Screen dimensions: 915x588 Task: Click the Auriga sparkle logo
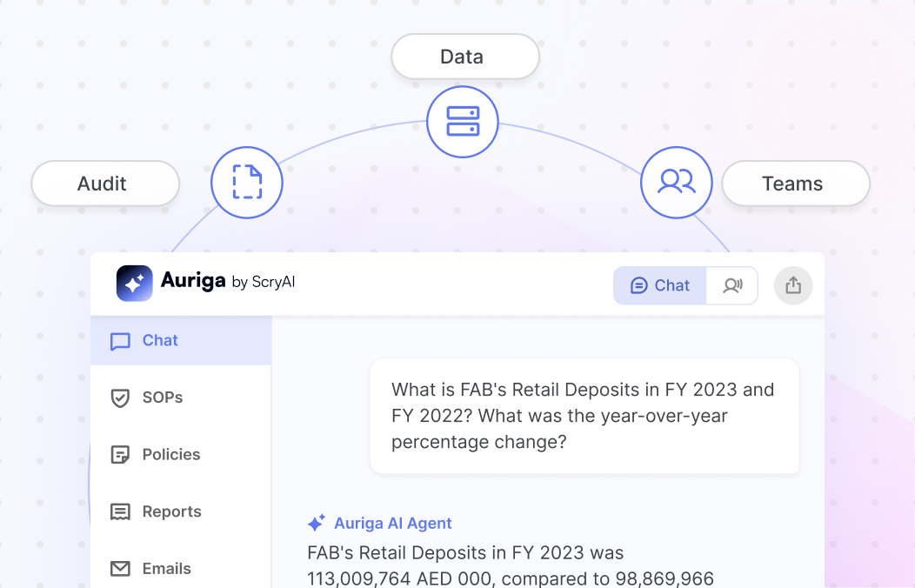click(x=134, y=284)
